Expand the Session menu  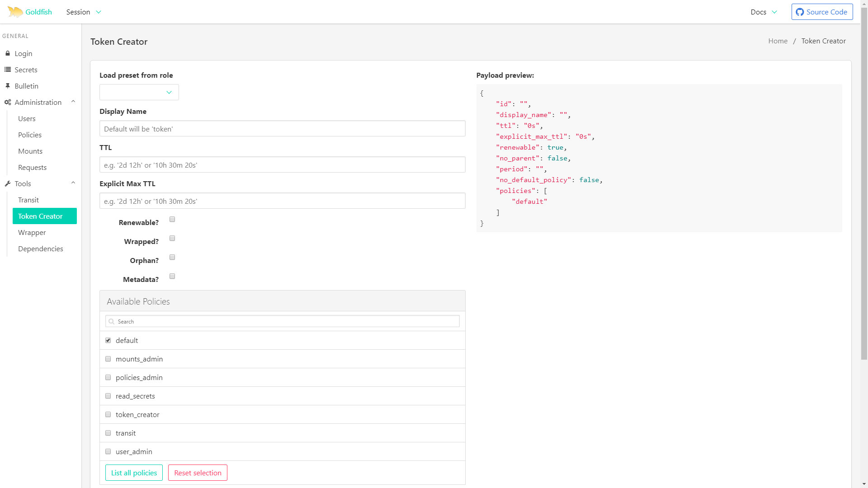pyautogui.click(x=84, y=12)
